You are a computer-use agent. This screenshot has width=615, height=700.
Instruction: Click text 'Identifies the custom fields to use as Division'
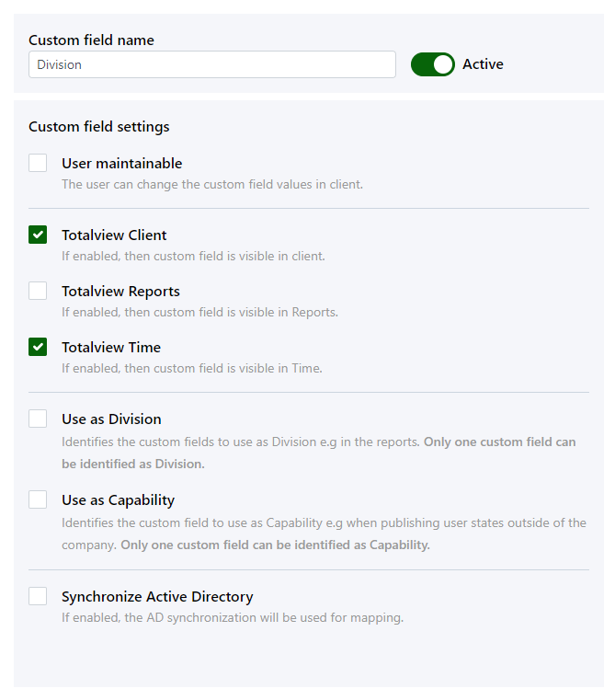pos(189,442)
